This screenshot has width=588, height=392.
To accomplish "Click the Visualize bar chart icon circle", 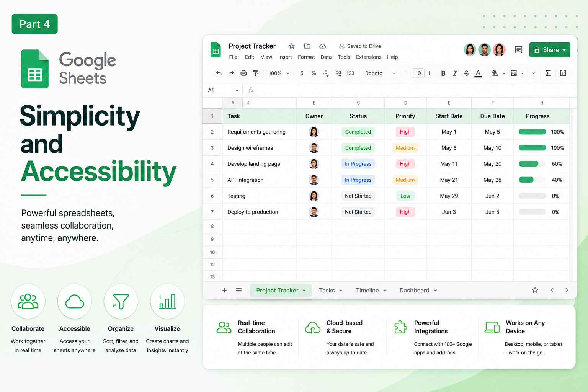I will (167, 301).
